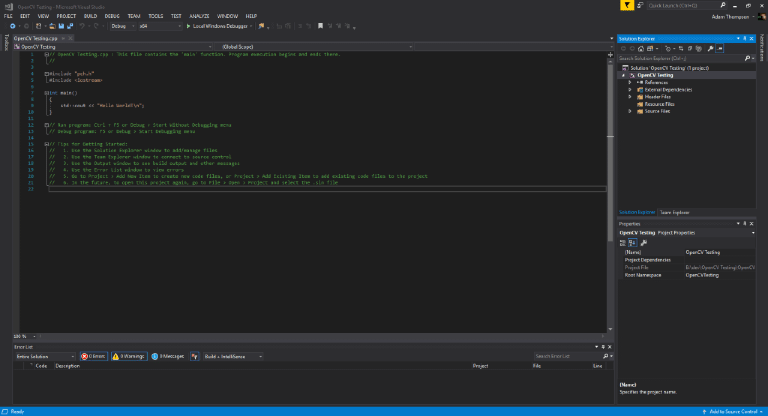This screenshot has height=416, width=768.
Task: Collapse the OpenCV Testing project node
Action: pos(624,75)
